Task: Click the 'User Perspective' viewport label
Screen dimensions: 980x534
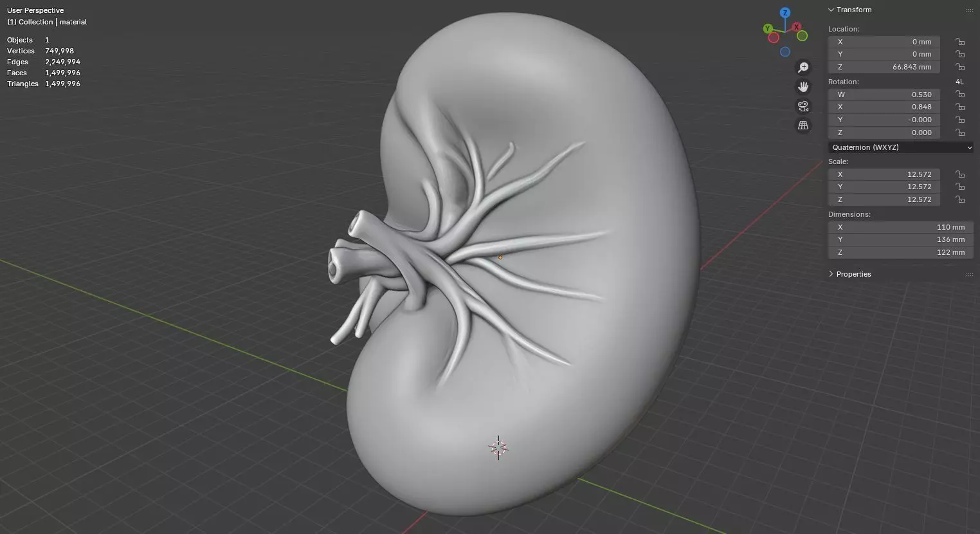Action: click(35, 10)
